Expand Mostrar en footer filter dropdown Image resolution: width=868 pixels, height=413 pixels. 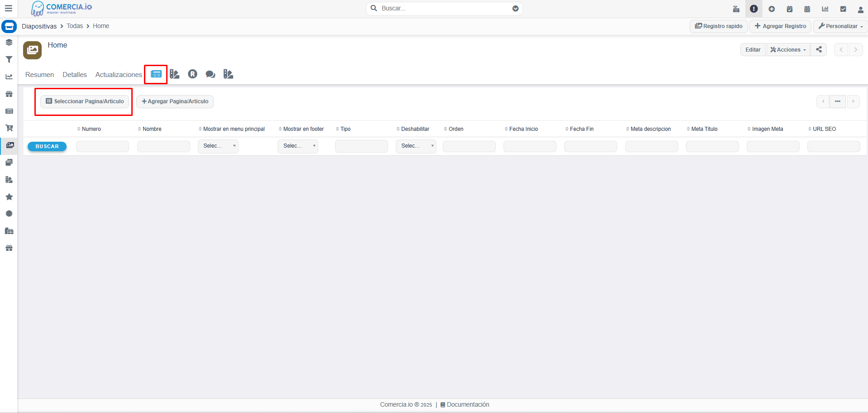point(298,146)
